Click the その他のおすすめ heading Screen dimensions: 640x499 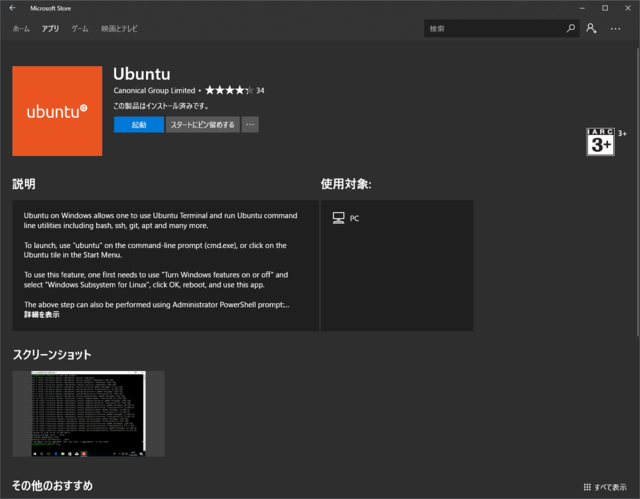point(52,486)
